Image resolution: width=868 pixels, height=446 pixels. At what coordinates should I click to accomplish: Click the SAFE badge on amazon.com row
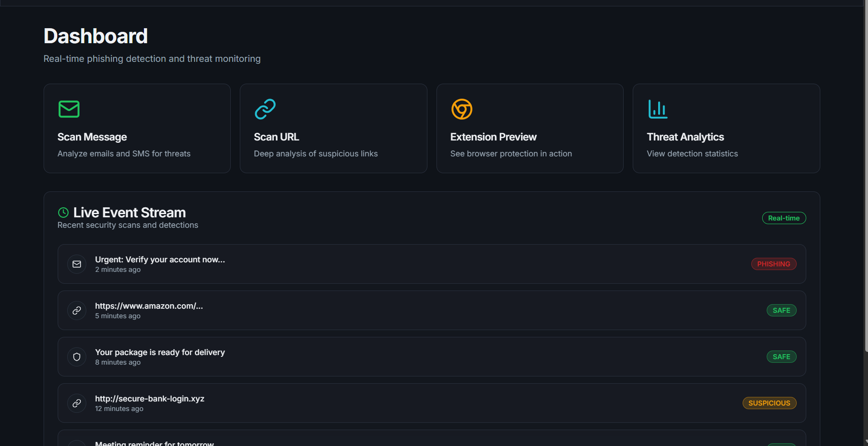(781, 311)
